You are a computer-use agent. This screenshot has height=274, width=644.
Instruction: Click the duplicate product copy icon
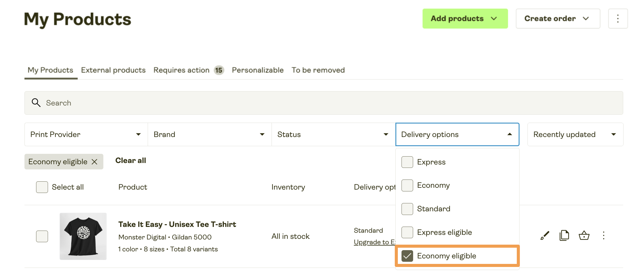(564, 235)
